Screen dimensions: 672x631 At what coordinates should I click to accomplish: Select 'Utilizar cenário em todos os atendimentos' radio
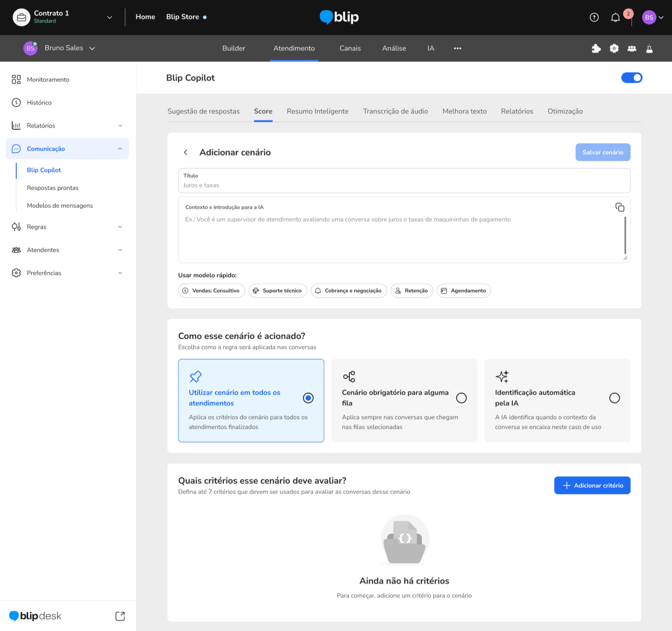[308, 398]
